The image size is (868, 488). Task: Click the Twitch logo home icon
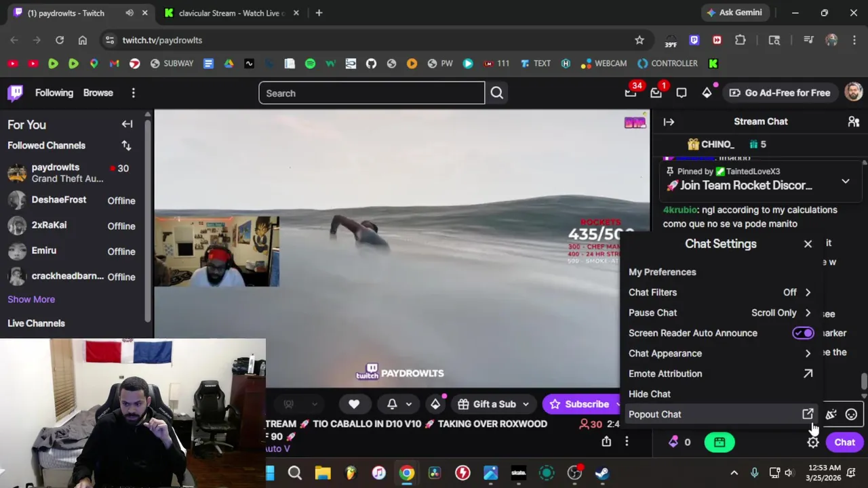click(x=16, y=93)
